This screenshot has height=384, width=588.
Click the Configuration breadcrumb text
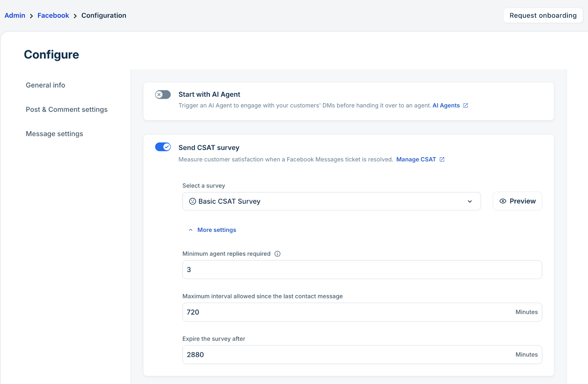pyautogui.click(x=104, y=15)
